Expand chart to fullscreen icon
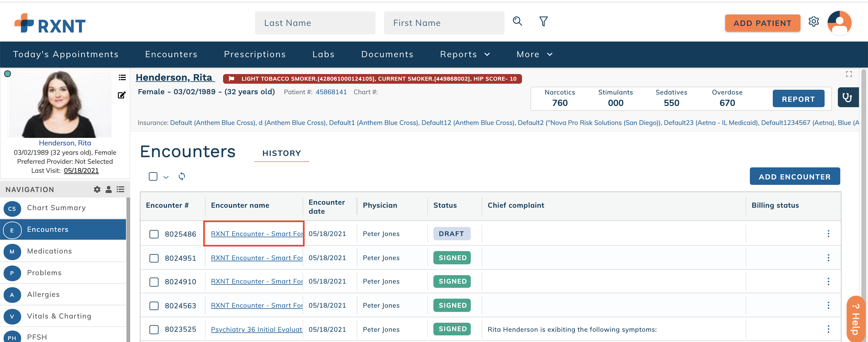Viewport: 868px width, 342px height. 849,74
